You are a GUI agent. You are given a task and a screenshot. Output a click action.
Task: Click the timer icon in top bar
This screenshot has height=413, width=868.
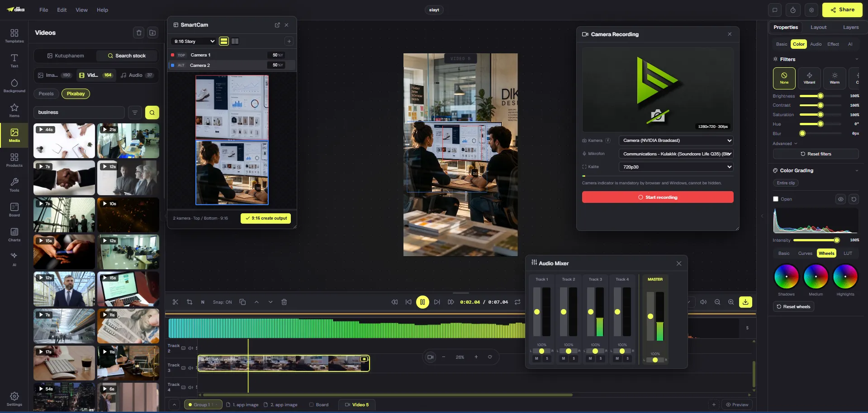coord(793,10)
